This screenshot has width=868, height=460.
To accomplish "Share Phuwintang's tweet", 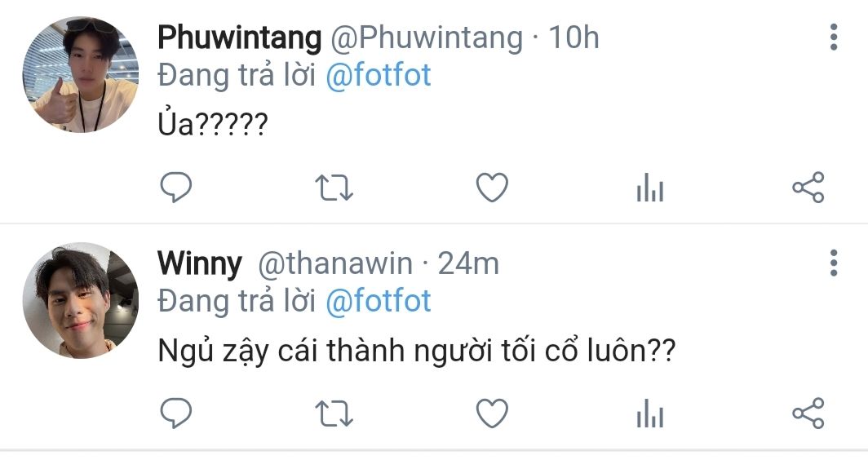I will tap(808, 189).
